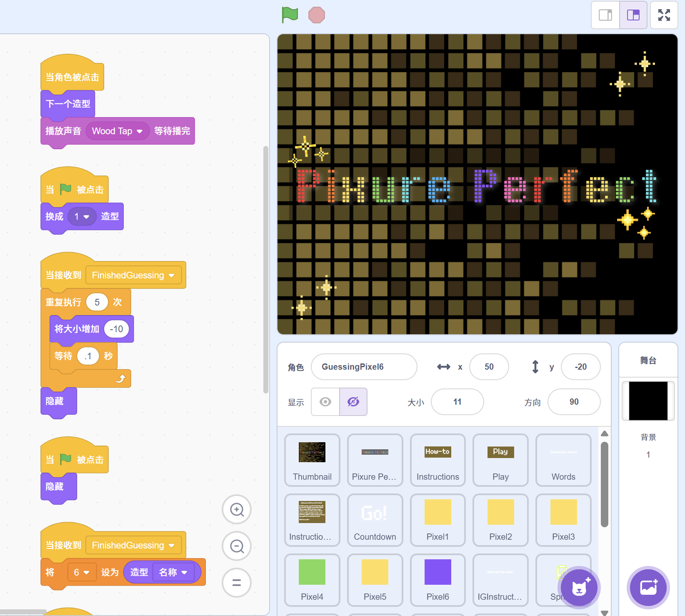Reset workspace zoom with equals button
Image resolution: width=685 pixels, height=616 pixels.
click(237, 583)
